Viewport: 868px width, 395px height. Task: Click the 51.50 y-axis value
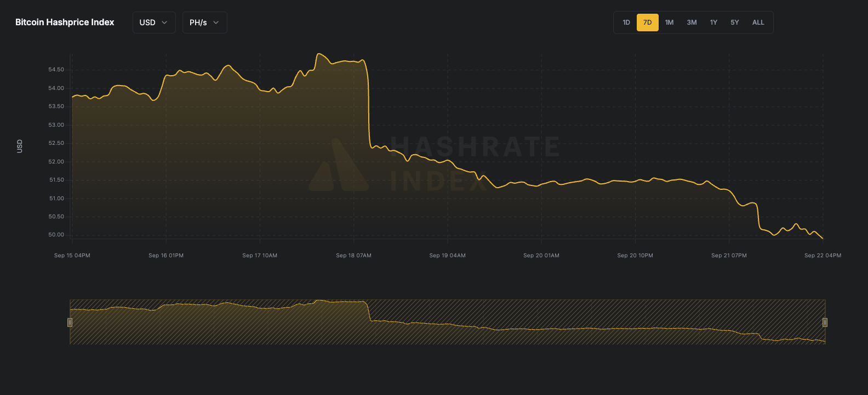56,180
